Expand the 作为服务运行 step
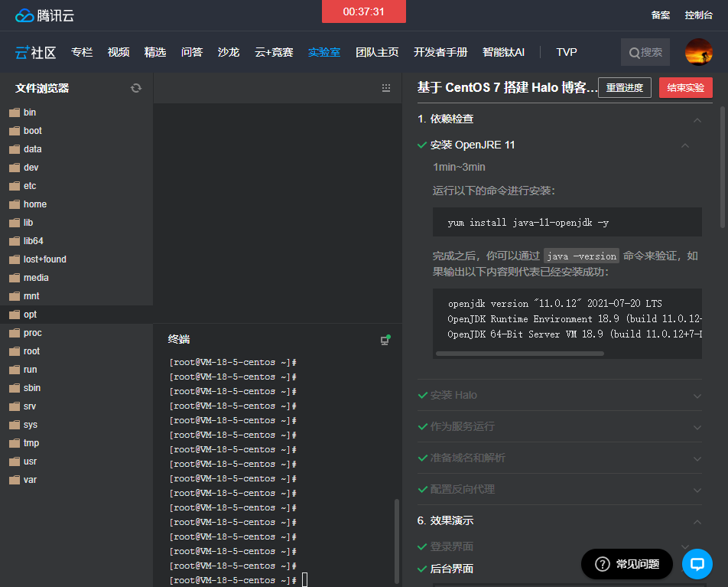The width and height of the screenshot is (728, 587). point(697,427)
